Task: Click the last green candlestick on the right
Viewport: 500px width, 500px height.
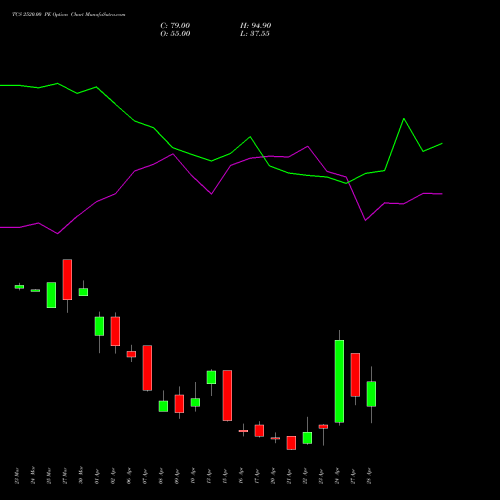Action: [x=371, y=394]
